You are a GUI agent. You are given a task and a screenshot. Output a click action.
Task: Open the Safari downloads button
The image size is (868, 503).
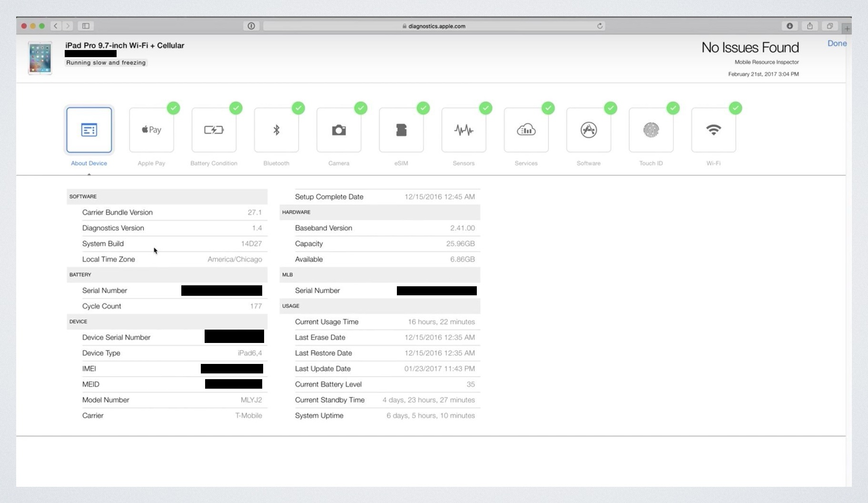[790, 26]
